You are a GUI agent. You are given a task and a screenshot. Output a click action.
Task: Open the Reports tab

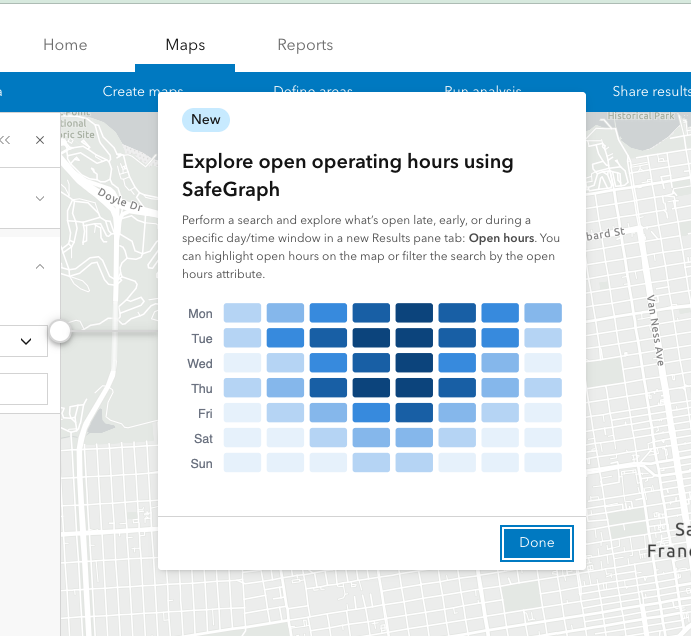(305, 45)
